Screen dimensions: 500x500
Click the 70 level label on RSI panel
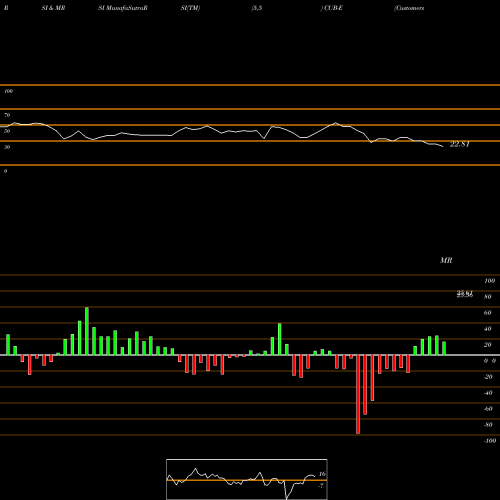(7, 115)
